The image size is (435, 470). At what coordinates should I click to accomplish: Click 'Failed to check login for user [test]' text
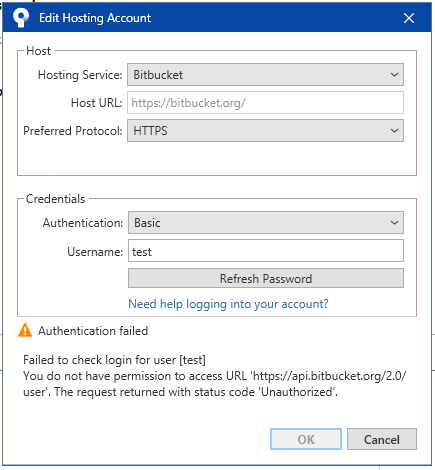click(114, 360)
